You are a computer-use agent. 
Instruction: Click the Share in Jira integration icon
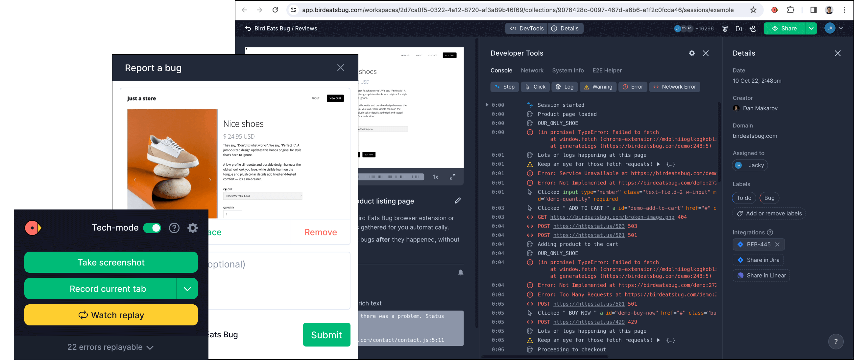pyautogui.click(x=740, y=260)
